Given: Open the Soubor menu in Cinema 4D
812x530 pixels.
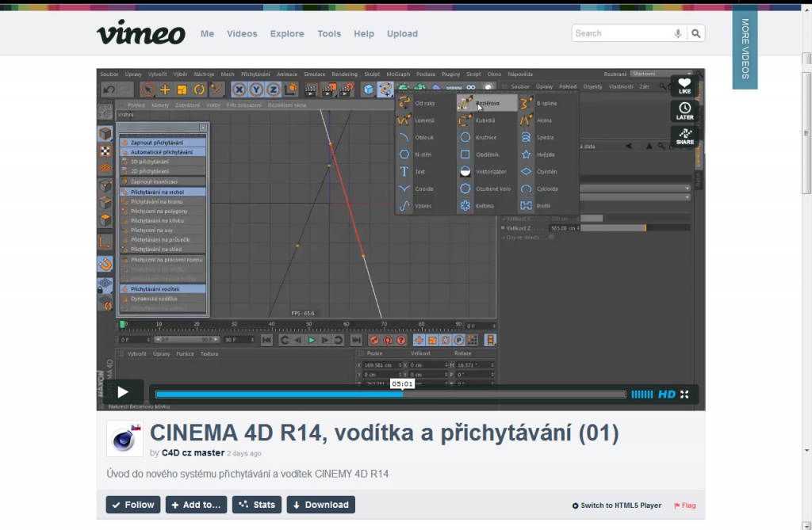Looking at the screenshot, I should 109,74.
